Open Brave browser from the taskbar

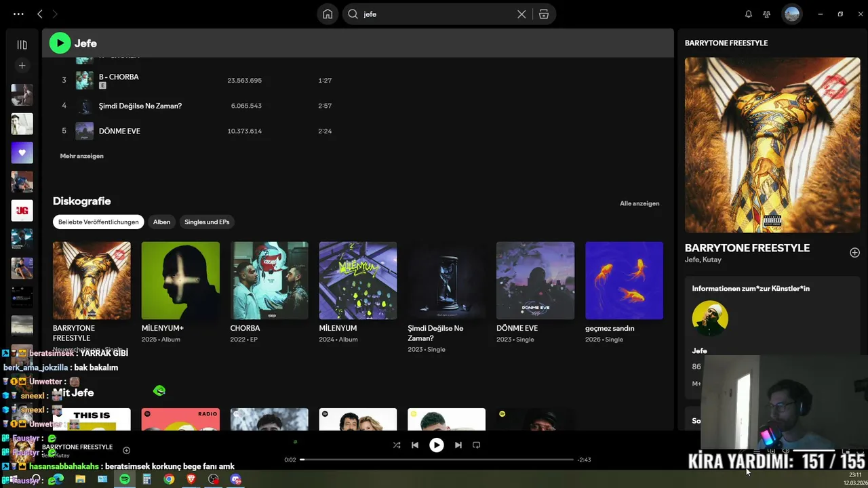(191, 479)
